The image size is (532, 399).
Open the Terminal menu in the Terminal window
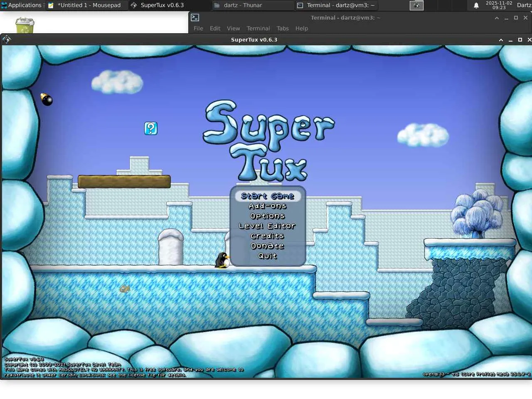point(258,28)
